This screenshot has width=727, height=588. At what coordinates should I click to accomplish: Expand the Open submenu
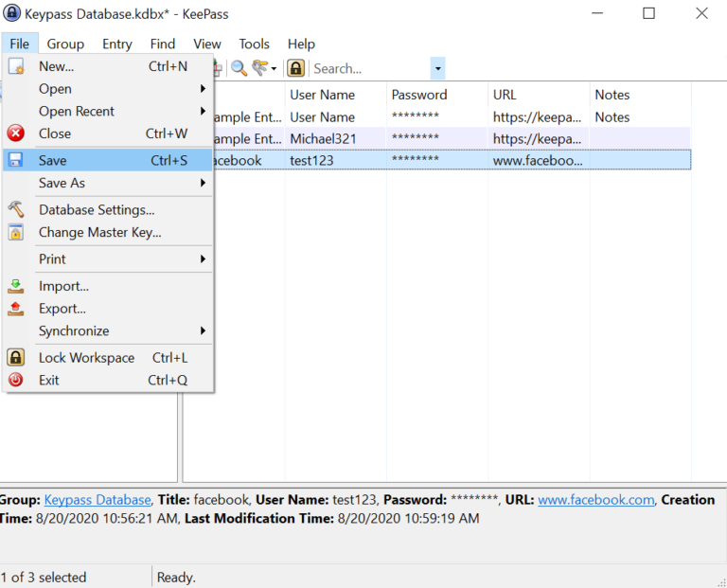click(x=203, y=89)
